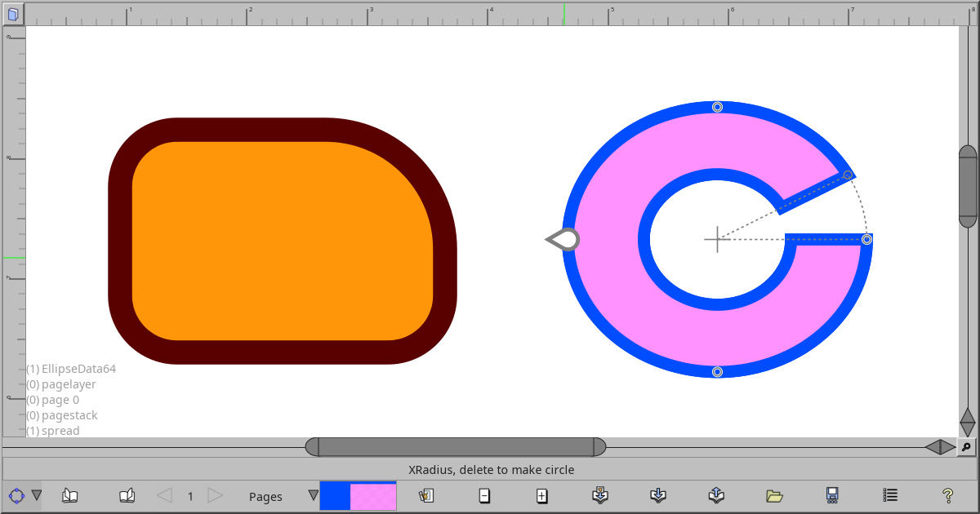This screenshot has height=514, width=980.
Task: Open the list/properties icon near the right
Action: pyautogui.click(x=889, y=495)
